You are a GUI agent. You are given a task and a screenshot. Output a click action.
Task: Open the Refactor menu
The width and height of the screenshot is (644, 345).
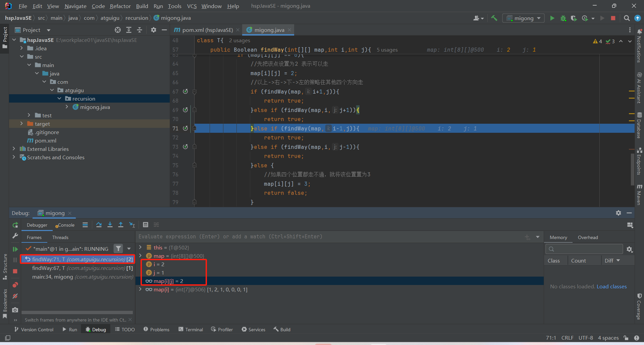coord(120,6)
